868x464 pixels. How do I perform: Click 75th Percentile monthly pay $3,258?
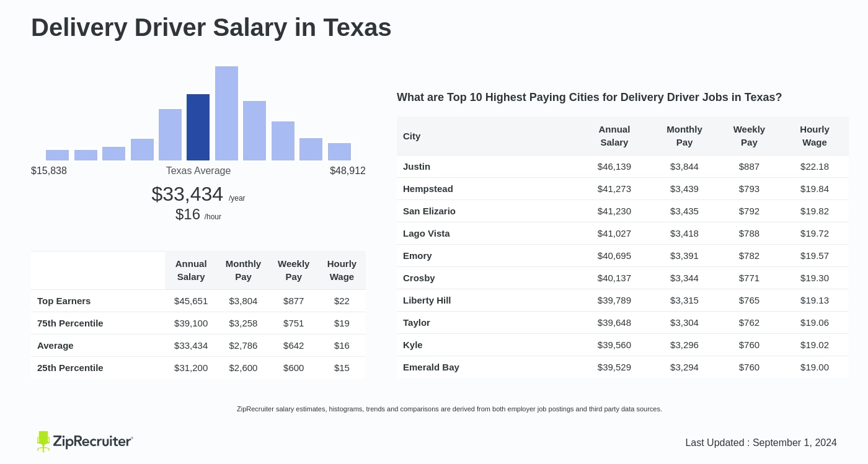(x=243, y=323)
